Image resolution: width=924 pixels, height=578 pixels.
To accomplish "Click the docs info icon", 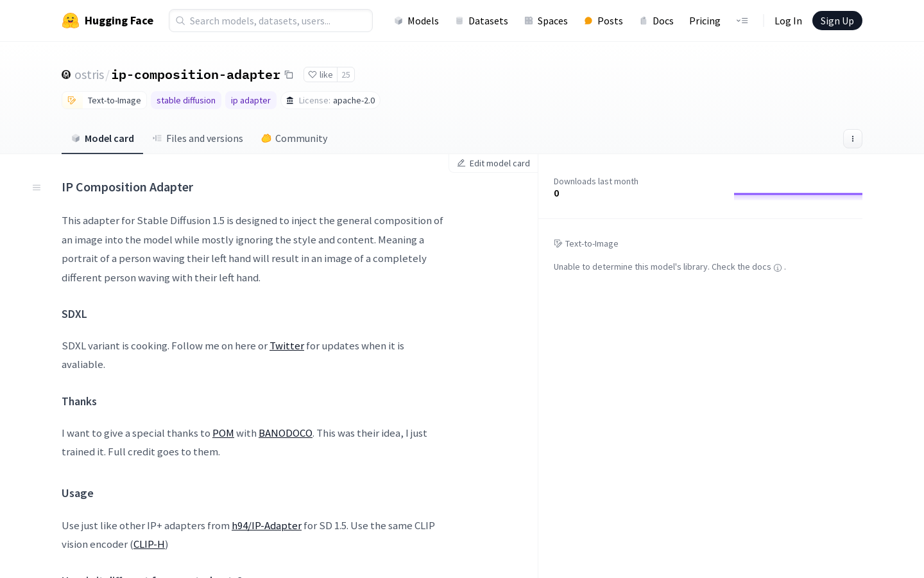I will [x=778, y=268].
